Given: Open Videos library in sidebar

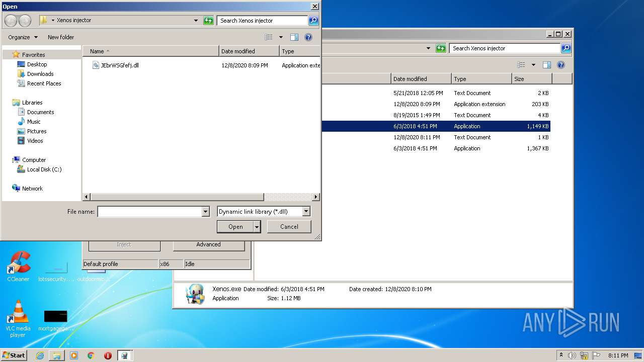Looking at the screenshot, I should click(x=35, y=141).
